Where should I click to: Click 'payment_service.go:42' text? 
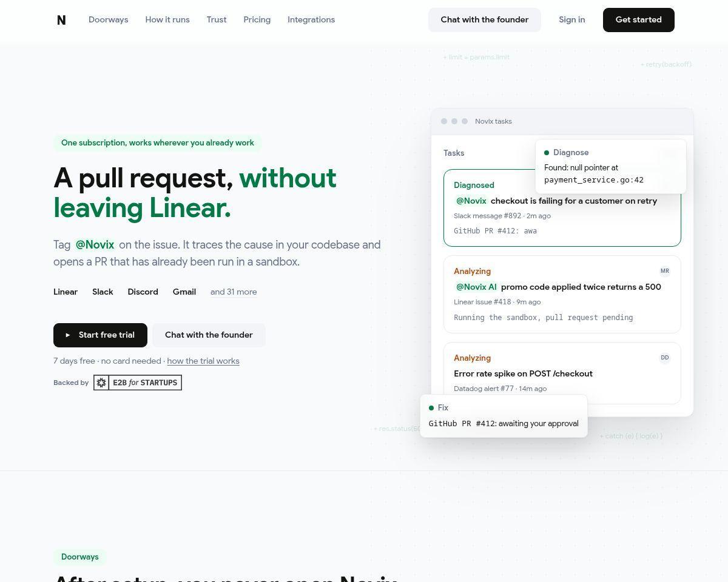(x=594, y=180)
